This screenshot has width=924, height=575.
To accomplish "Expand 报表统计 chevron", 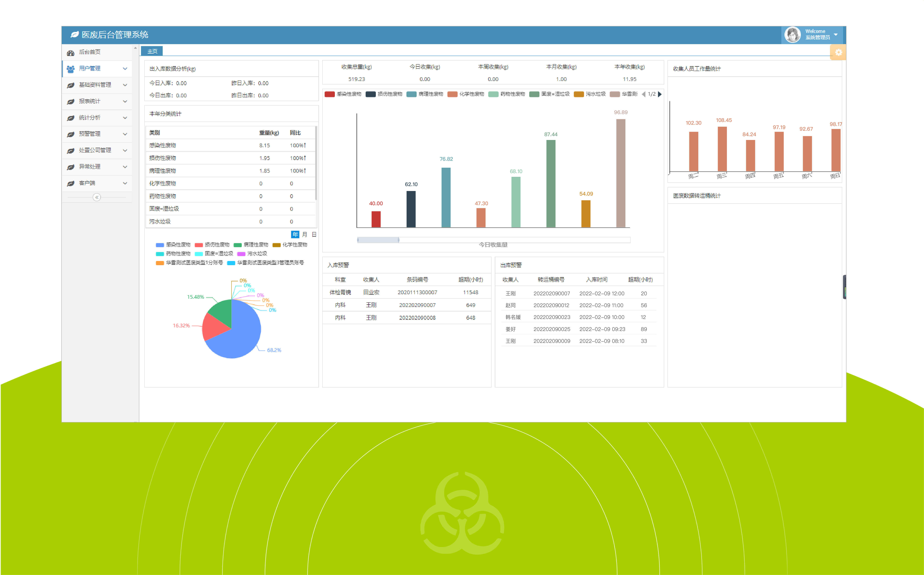I will pos(125,101).
